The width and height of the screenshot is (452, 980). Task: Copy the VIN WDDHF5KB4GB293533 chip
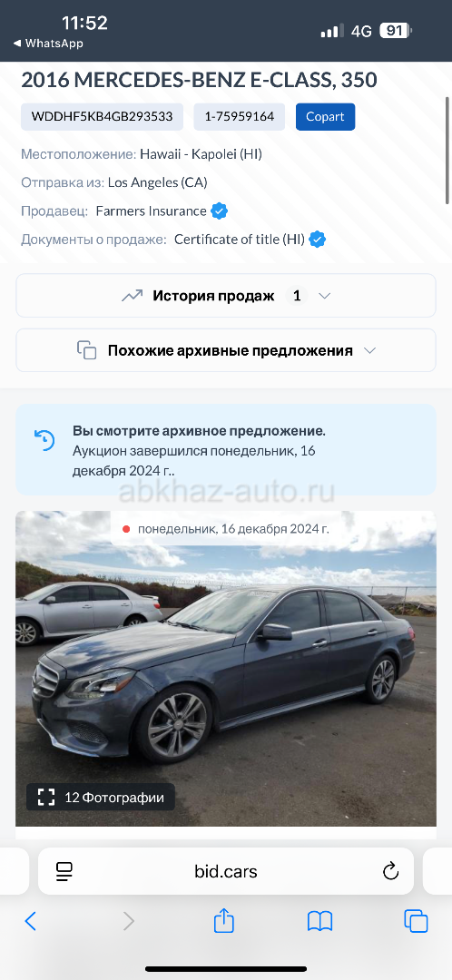tap(102, 117)
